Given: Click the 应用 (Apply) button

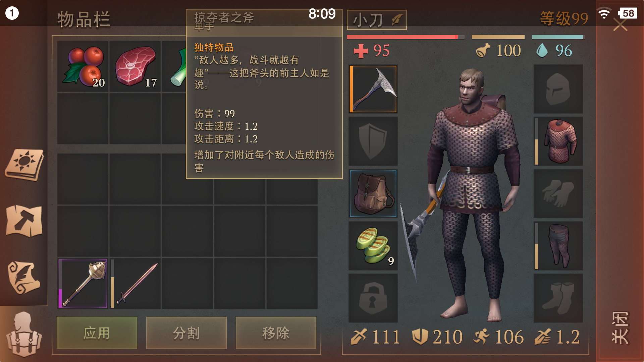Looking at the screenshot, I should 97,333.
